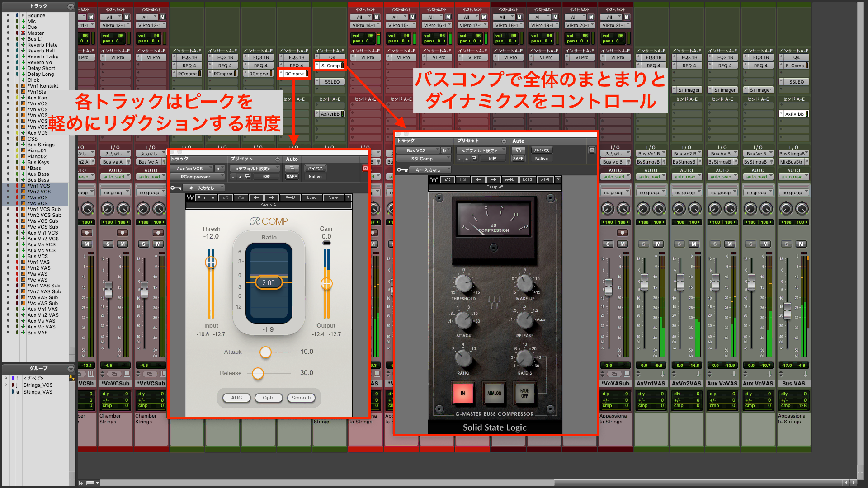The height and width of the screenshot is (488, 868).
Task: Mute the Aux VaVAS track
Action: [x=730, y=244]
